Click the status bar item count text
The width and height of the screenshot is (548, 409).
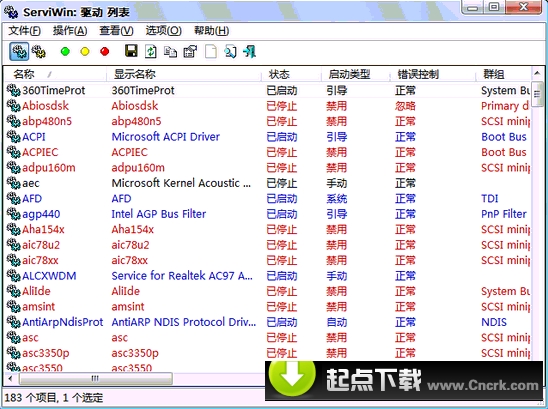(53, 397)
